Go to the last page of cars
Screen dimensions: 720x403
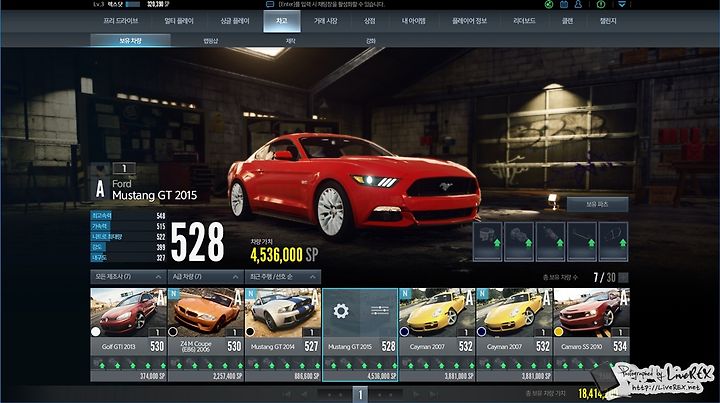pyautogui.click(x=433, y=394)
